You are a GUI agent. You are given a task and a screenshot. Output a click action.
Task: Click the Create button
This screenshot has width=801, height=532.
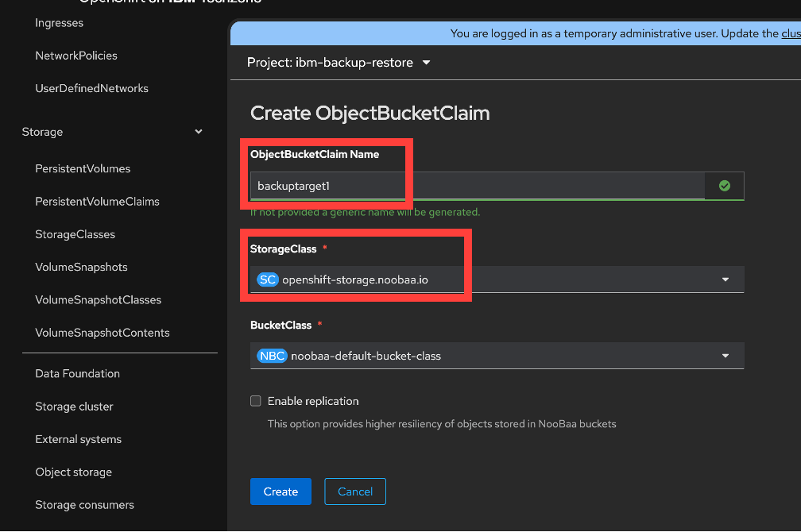tap(281, 492)
